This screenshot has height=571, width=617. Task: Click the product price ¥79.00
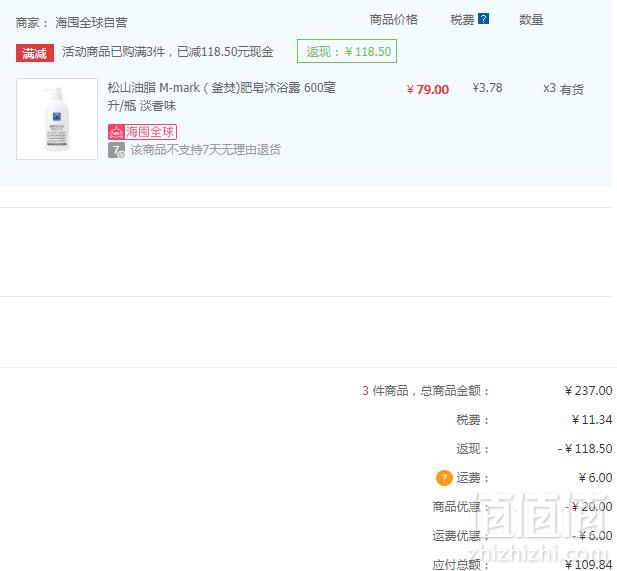427,89
